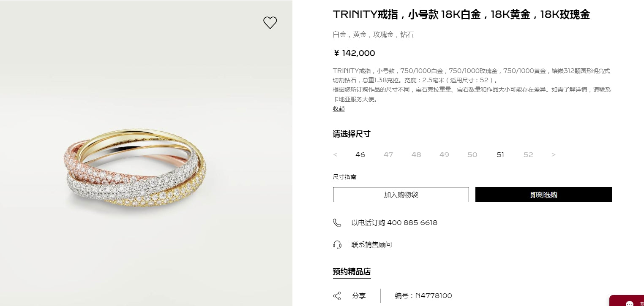Show more sizes with right chevron
Screen dimensions: 644x306
[553, 155]
